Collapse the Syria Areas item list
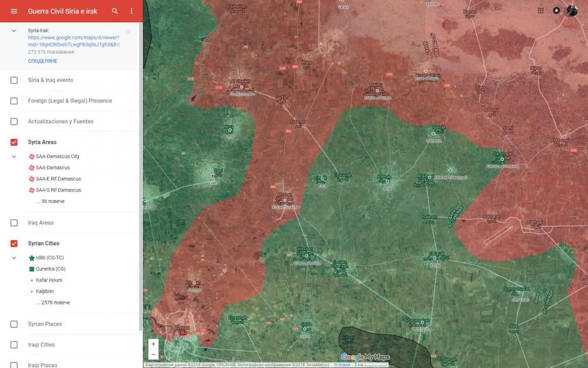The height and width of the screenshot is (368, 588). (x=14, y=157)
